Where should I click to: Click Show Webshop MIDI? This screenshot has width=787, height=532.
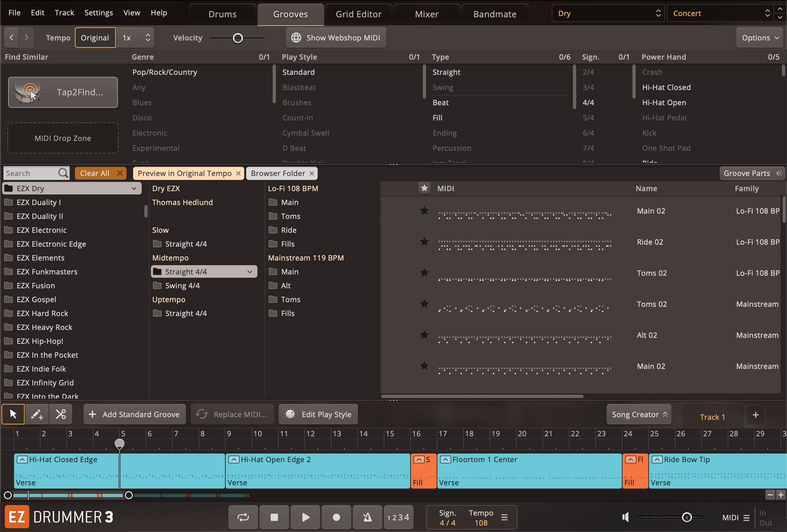336,38
